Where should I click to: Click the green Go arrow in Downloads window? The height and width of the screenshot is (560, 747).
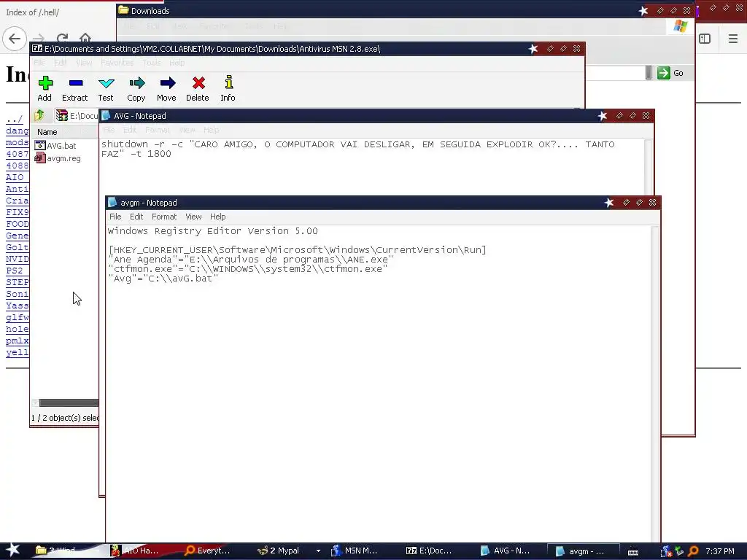click(x=664, y=73)
